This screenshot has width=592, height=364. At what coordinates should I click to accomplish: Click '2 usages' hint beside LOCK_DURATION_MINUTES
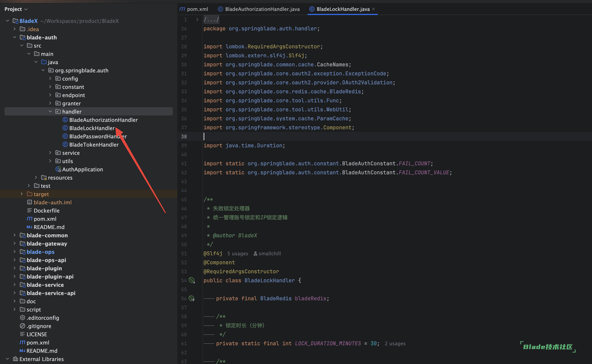(x=395, y=344)
